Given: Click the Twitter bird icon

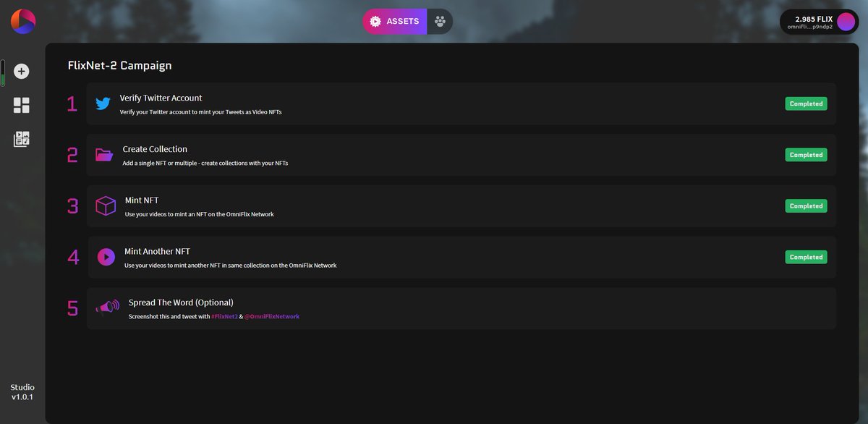Looking at the screenshot, I should pos(103,103).
